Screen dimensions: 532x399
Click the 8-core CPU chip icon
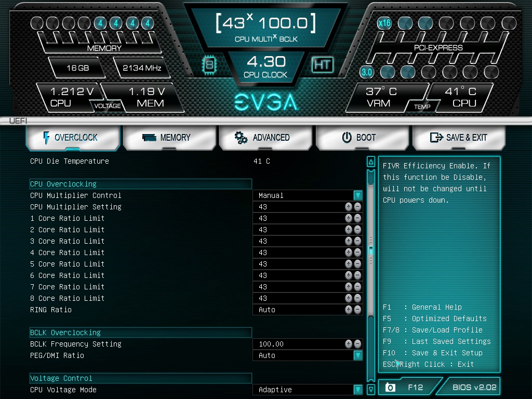point(210,64)
